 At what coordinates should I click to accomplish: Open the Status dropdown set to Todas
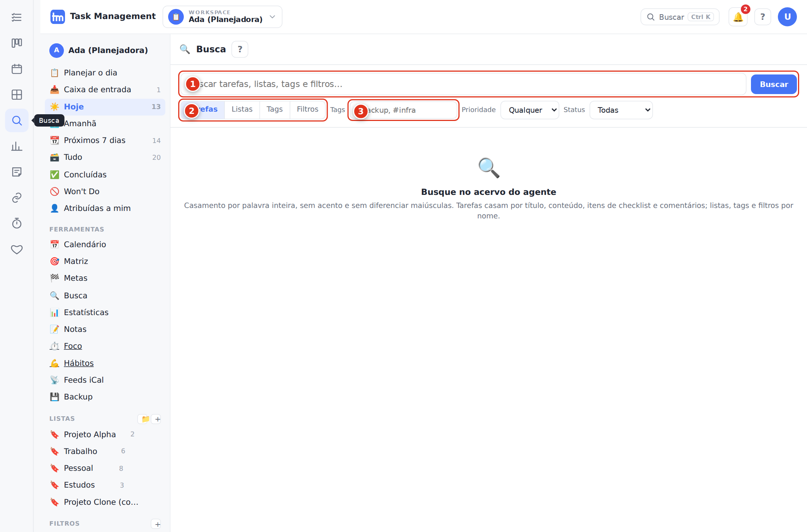(621, 110)
